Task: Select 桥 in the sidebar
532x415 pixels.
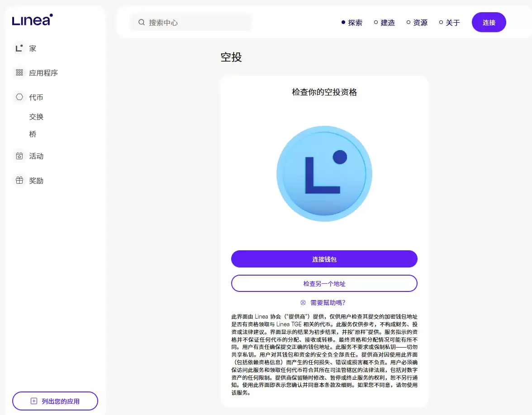Action: point(33,134)
